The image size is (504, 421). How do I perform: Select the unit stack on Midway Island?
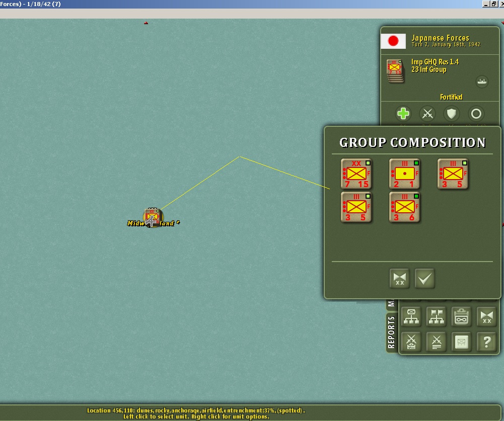(152, 217)
